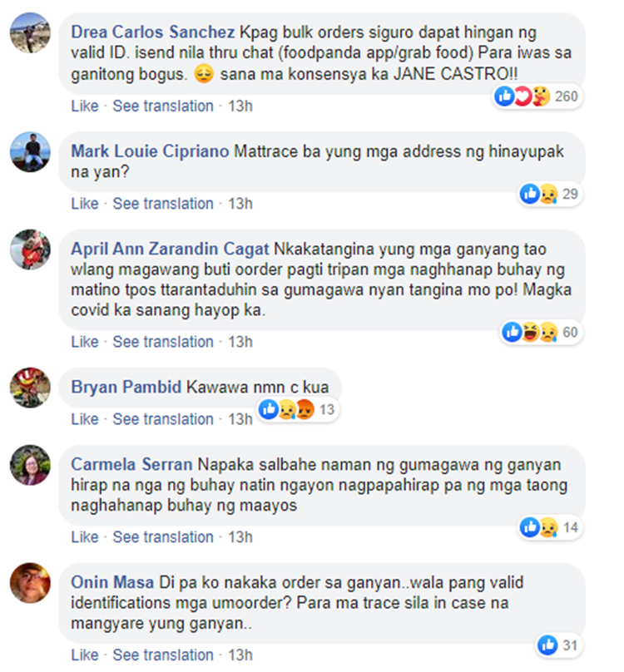The image size is (624, 672).
Task: See translation of Bryan Pambid's comment
Action: click(163, 419)
